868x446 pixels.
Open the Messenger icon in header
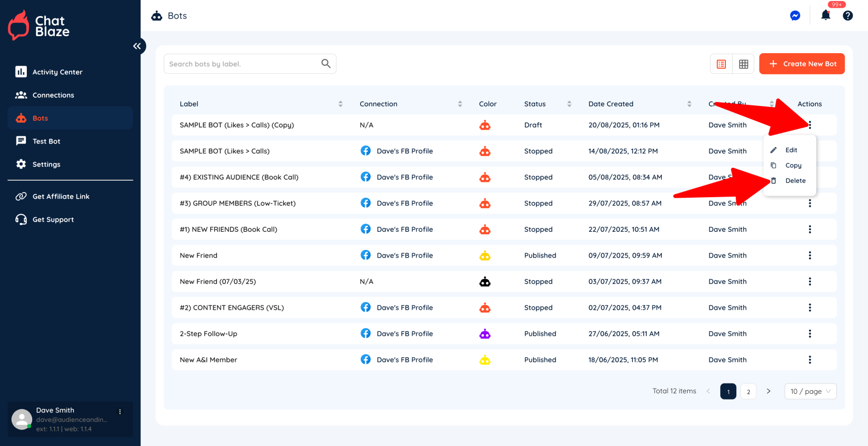pos(795,16)
